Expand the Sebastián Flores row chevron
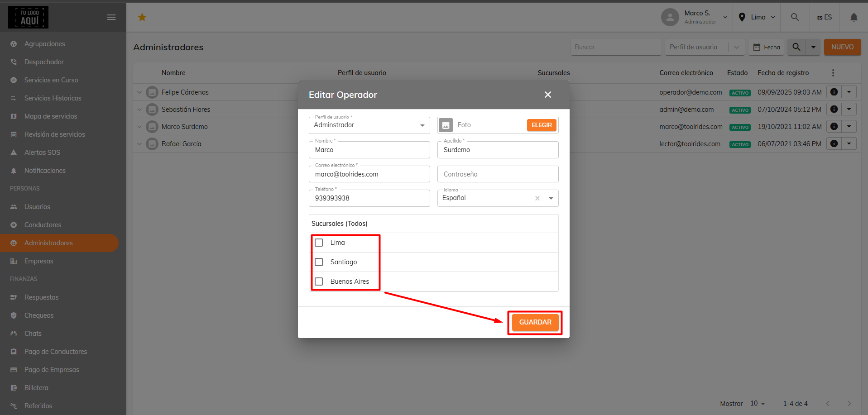The height and width of the screenshot is (415, 868). pos(139,110)
